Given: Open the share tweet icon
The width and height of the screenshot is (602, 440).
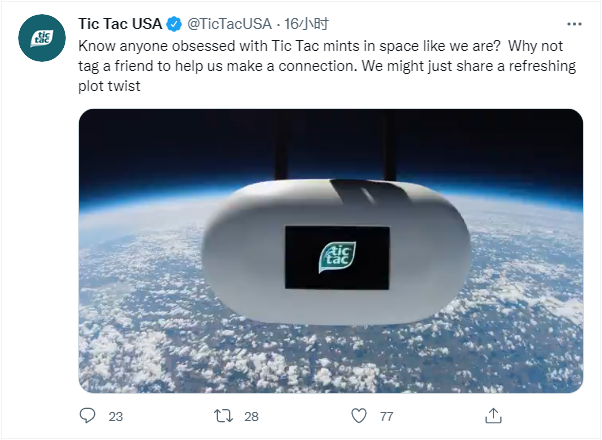Looking at the screenshot, I should click(x=493, y=415).
